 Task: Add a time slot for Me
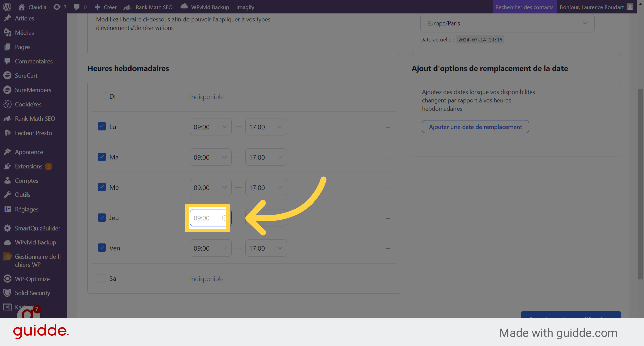388,188
